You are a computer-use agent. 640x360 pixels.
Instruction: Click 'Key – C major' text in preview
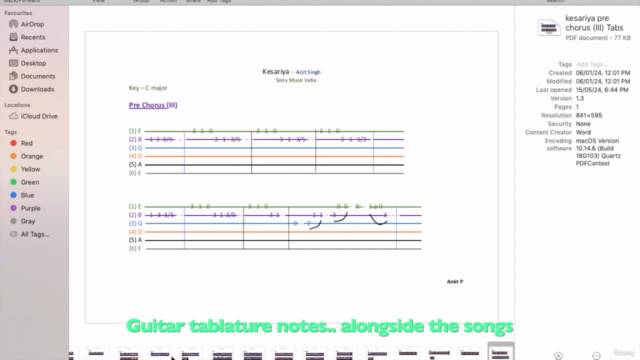coord(148,88)
